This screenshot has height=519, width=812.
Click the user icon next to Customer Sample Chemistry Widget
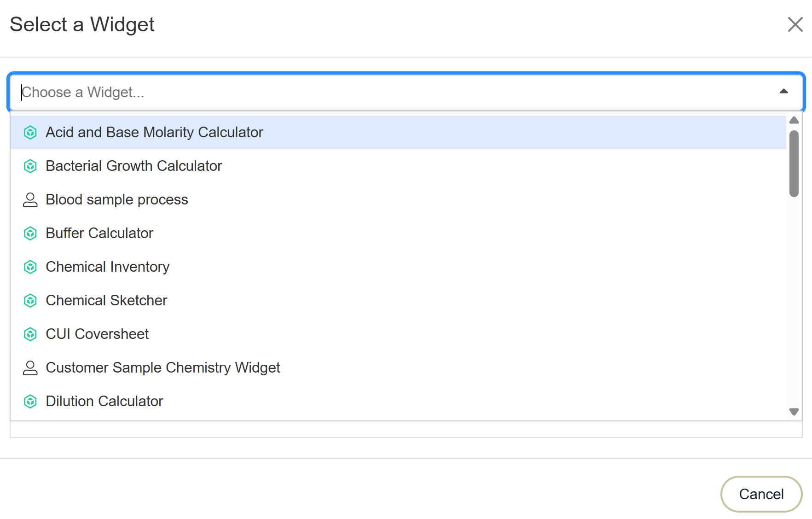click(30, 368)
